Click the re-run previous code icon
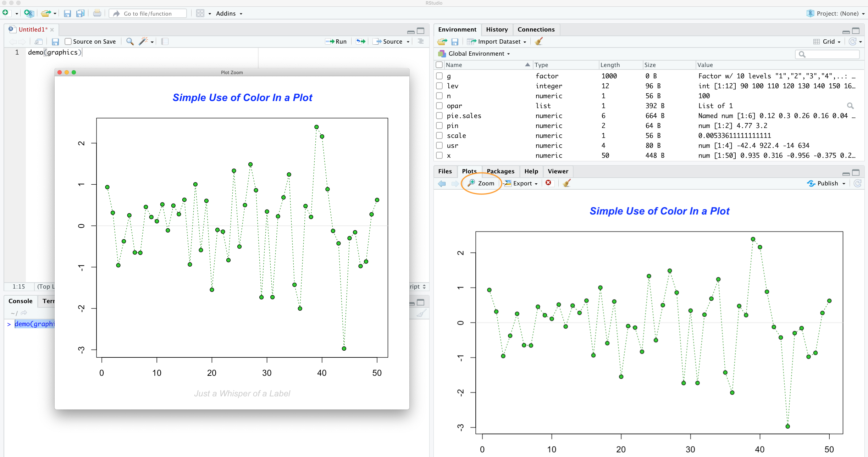The width and height of the screenshot is (868, 457). (x=361, y=41)
